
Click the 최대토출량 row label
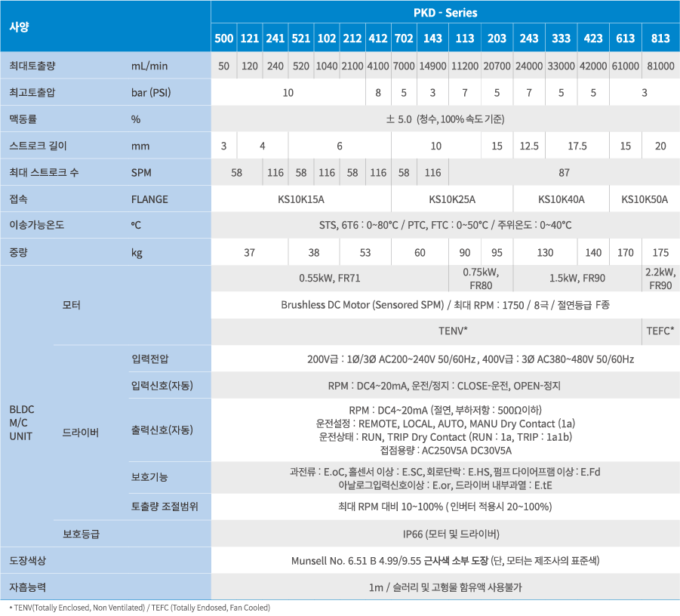coord(32,66)
